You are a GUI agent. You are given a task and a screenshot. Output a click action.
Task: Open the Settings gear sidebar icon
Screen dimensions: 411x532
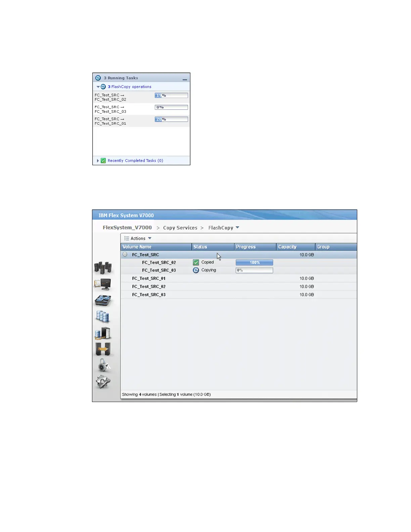[103, 382]
